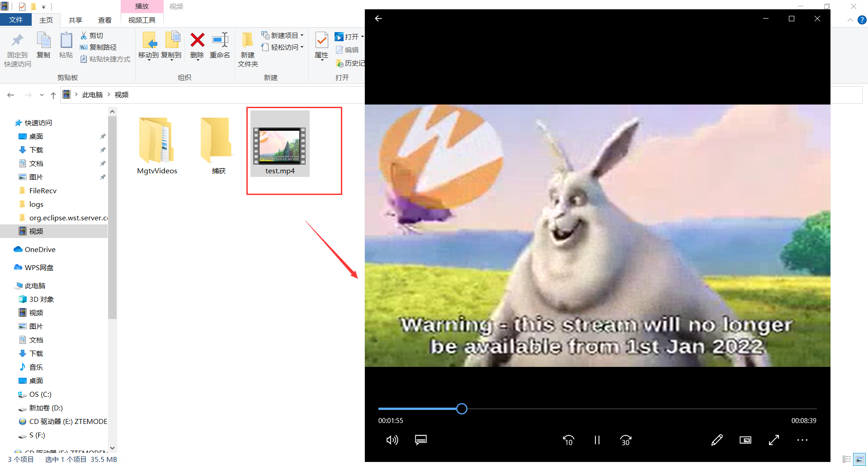Viewport: 868px width, 466px height.
Task: Click sidebar scrollbar up arrow
Action: tap(113, 111)
